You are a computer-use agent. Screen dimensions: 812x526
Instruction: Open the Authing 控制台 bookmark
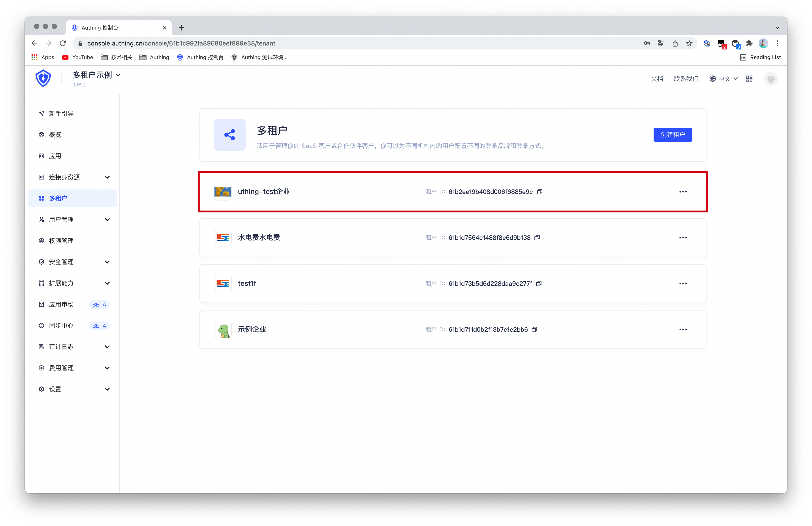[200, 57]
